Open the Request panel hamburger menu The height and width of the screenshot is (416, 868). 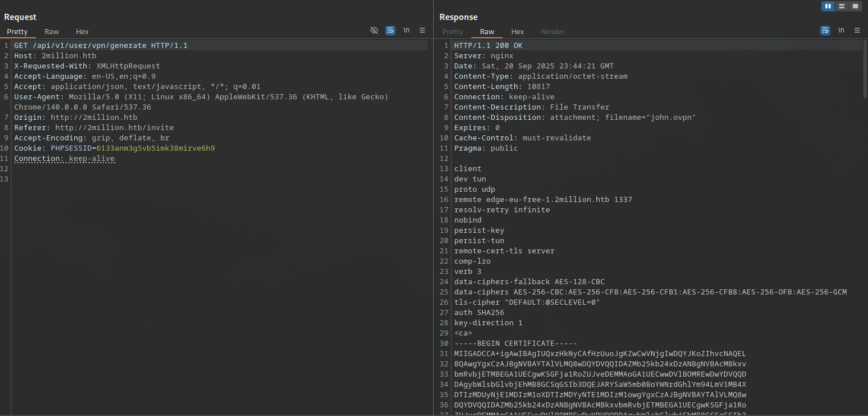pyautogui.click(x=422, y=30)
